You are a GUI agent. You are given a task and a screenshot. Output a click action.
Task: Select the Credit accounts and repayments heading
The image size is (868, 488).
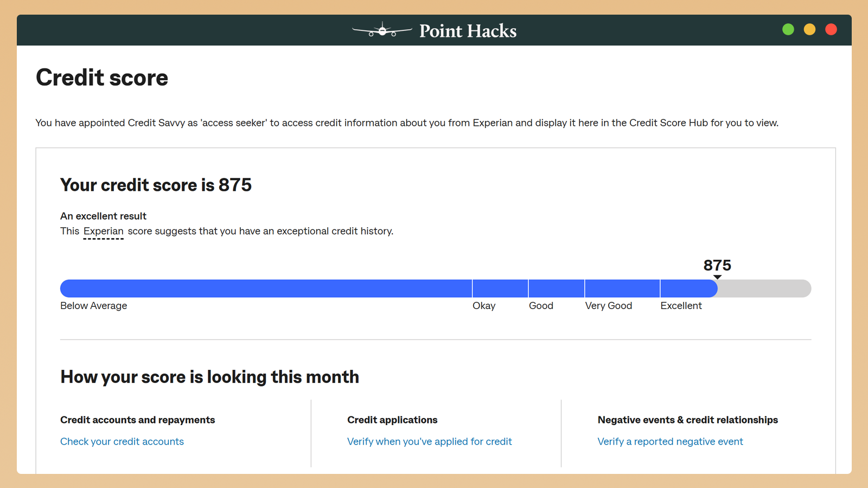pos(137,420)
